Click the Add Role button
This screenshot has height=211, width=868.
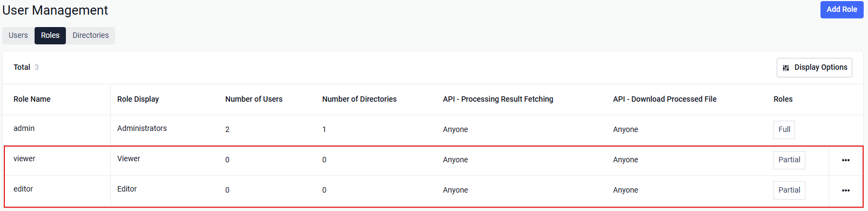pos(842,9)
